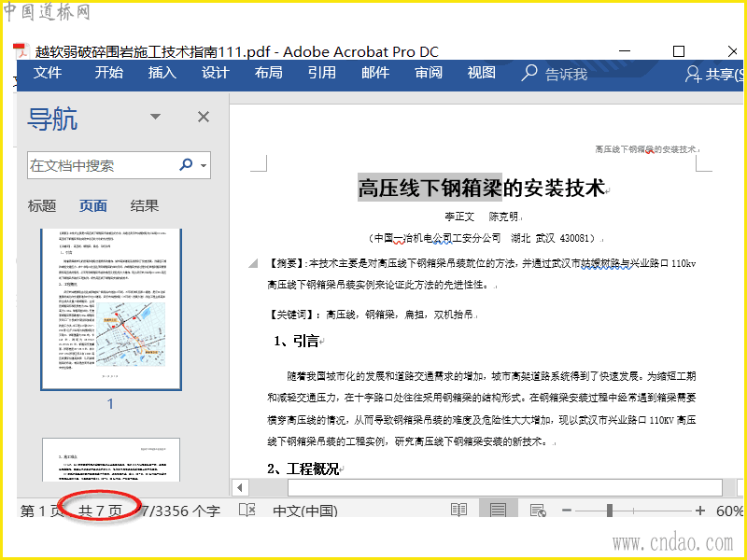Expand the search options arrow beside magnifier
This screenshot has height=560, width=747.
[x=204, y=166]
